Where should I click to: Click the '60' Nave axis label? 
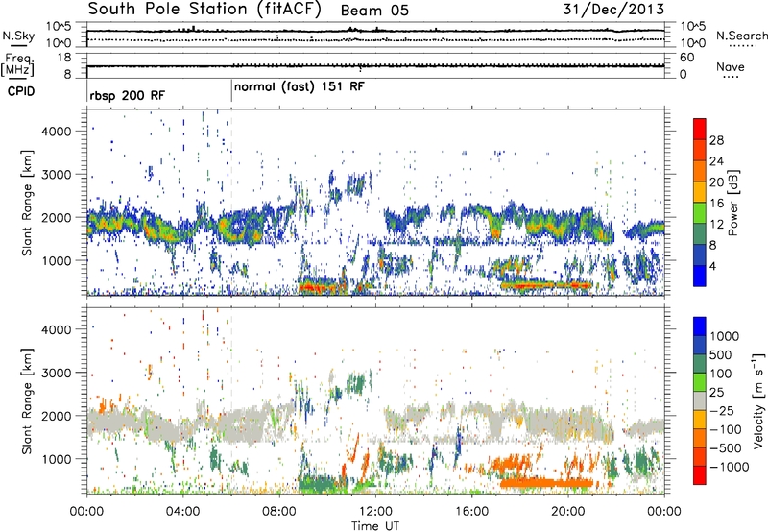pyautogui.click(x=686, y=58)
